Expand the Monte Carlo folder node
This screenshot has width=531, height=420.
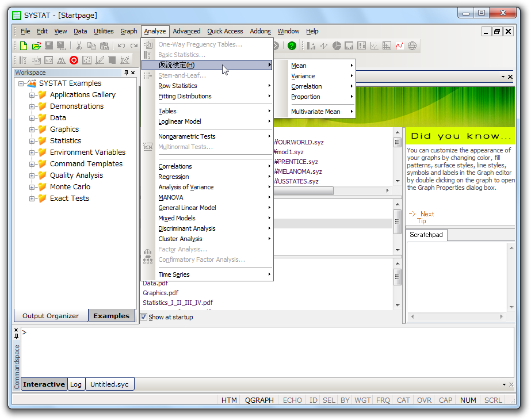point(32,188)
